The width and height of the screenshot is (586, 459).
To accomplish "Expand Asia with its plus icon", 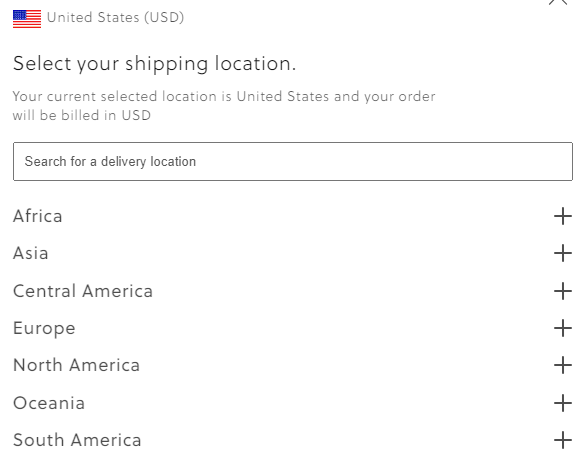I will (x=563, y=253).
